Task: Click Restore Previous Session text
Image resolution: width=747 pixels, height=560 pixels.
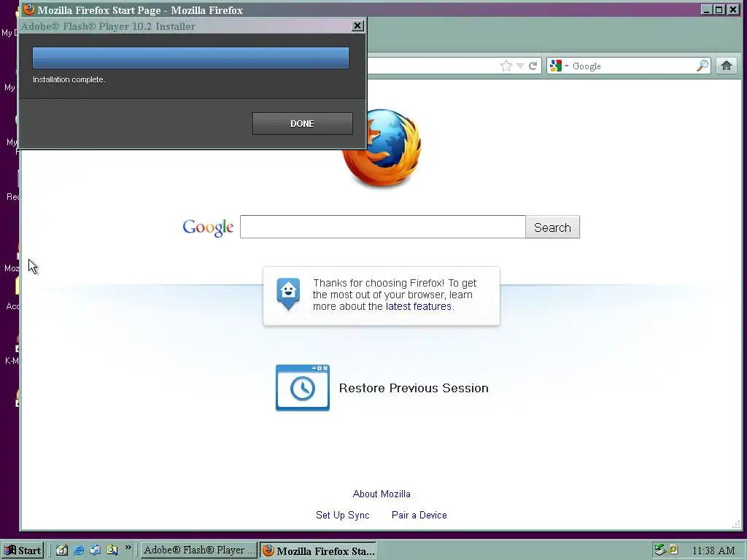Action: 414,388
